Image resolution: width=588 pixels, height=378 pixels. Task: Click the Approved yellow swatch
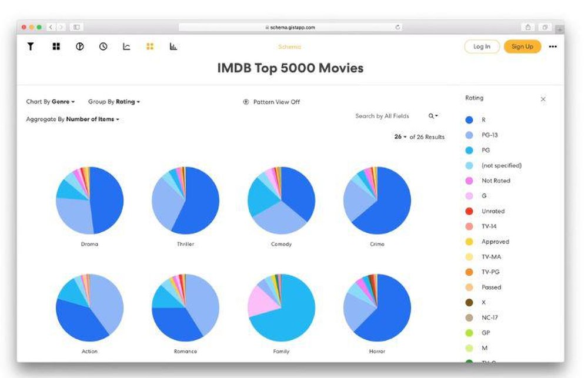point(469,242)
